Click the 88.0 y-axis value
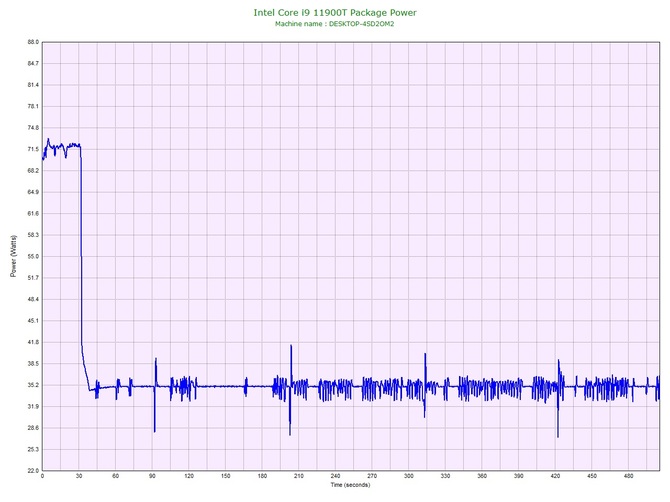The width and height of the screenshot is (670, 502). coord(33,42)
